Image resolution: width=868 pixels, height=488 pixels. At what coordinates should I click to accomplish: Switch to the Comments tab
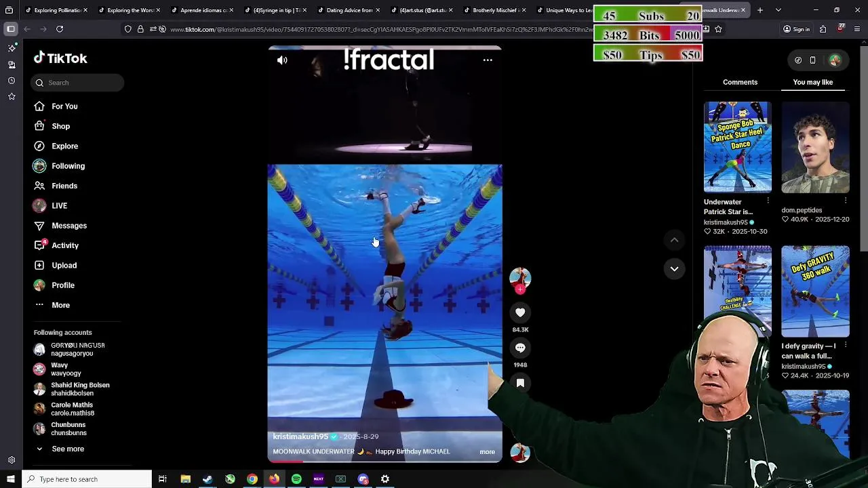740,82
